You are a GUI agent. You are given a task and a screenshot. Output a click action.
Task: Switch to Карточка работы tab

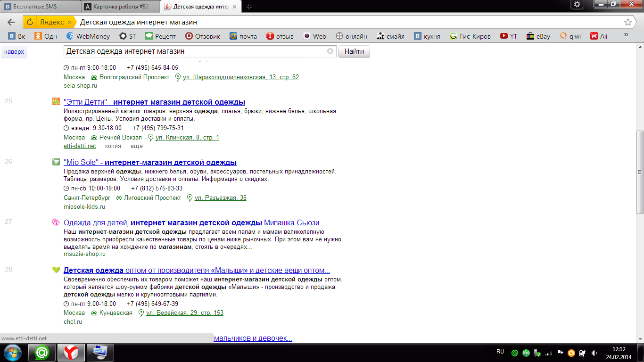pos(120,7)
